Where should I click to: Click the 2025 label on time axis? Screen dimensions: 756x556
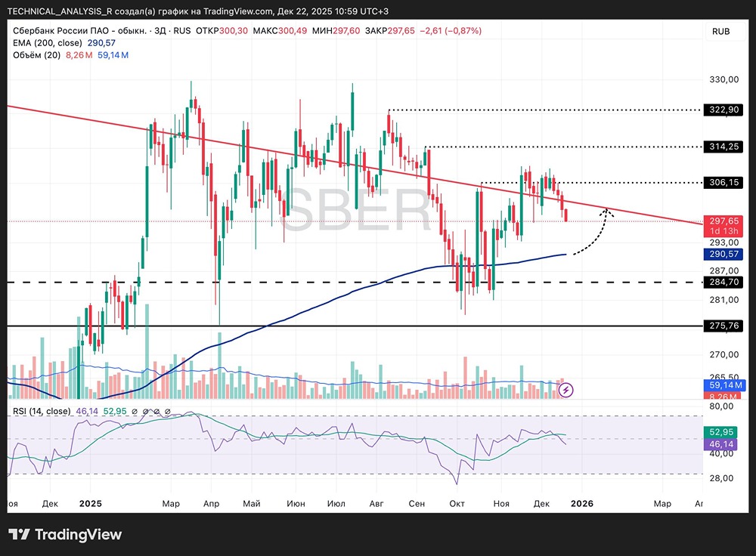click(90, 503)
